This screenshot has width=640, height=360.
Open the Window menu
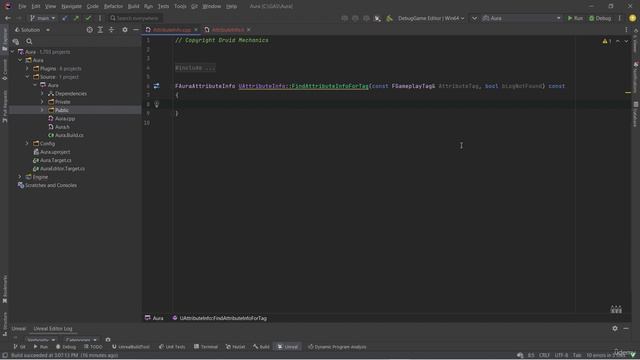coord(211,6)
